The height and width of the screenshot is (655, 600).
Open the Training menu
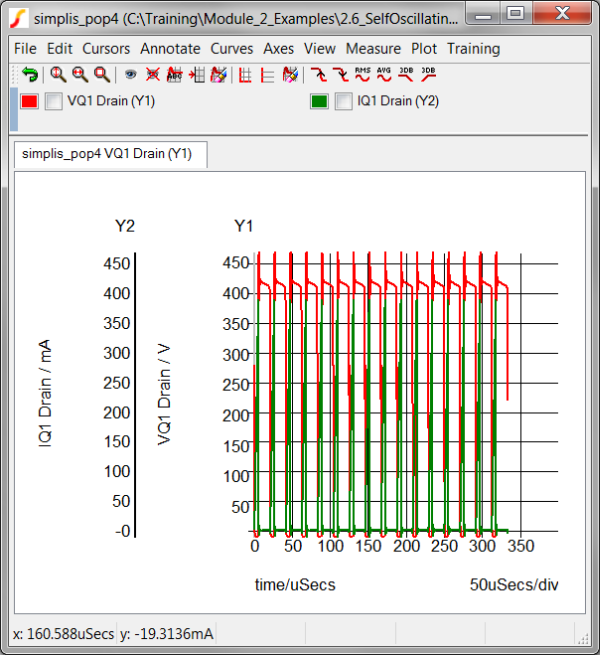click(x=473, y=48)
